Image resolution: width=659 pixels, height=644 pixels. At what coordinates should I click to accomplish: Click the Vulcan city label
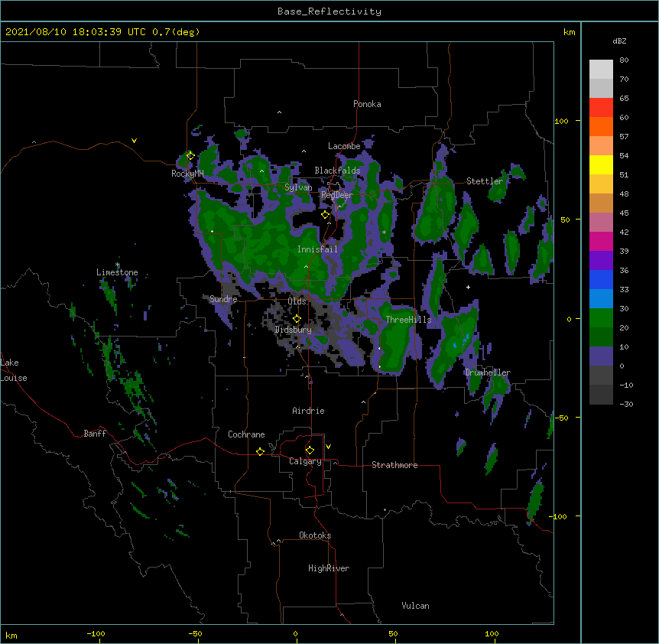coord(415,606)
